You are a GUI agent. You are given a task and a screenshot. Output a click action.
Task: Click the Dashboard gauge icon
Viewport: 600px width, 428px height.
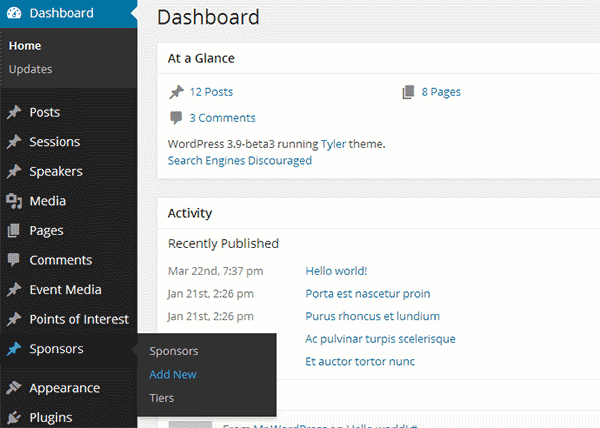click(14, 13)
